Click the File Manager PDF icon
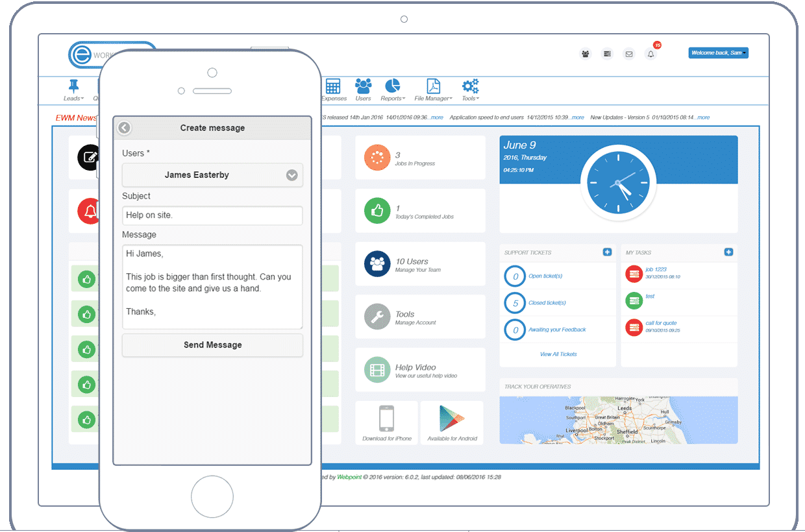Screen dimensions: 805x532 [433, 86]
